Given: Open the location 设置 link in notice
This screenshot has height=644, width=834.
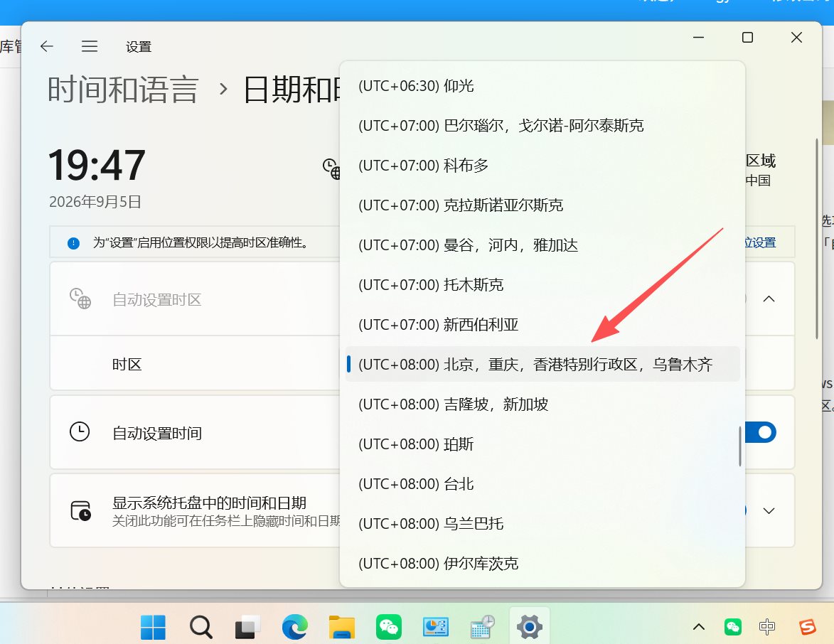Looking at the screenshot, I should pos(761,243).
